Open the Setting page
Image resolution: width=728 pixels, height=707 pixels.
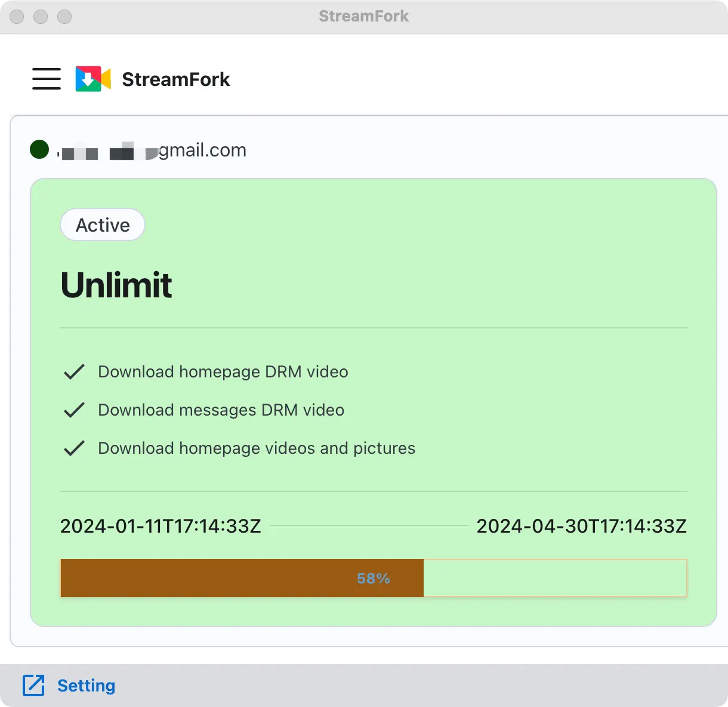click(87, 686)
